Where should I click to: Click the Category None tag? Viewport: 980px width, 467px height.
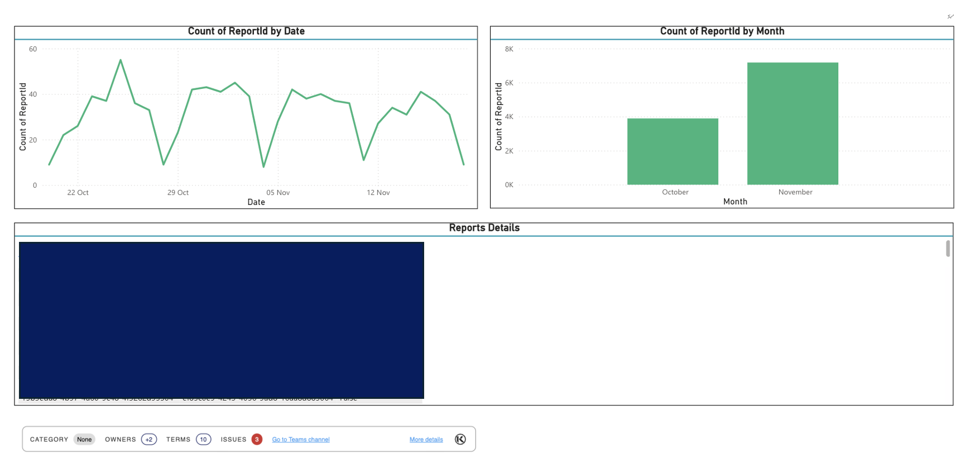(84, 439)
